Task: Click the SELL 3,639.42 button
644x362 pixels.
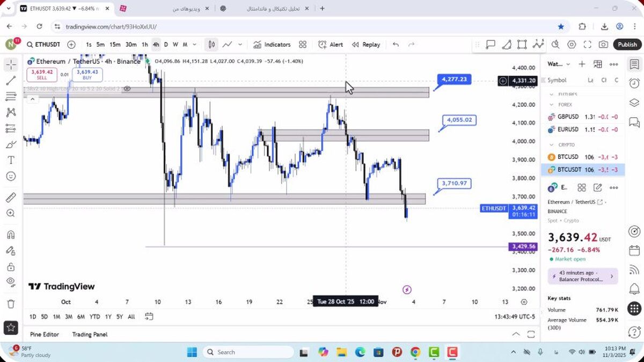Action: coord(42,75)
